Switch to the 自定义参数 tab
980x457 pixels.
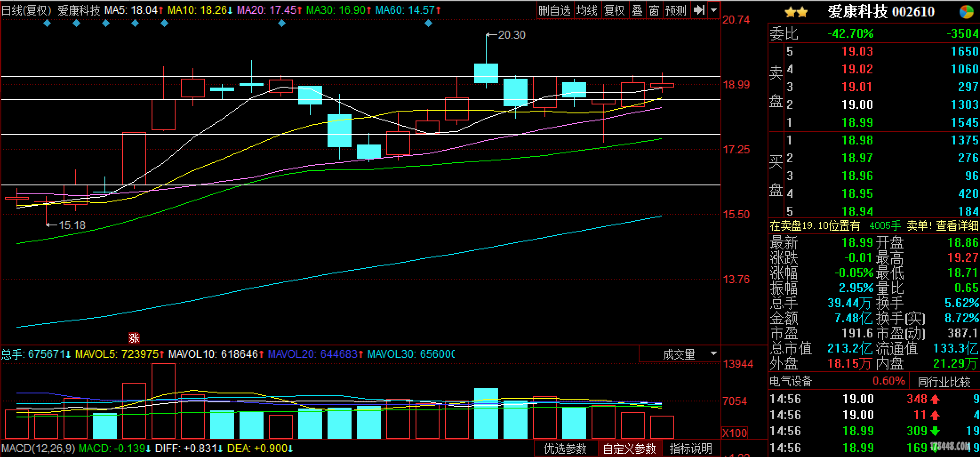click(x=629, y=449)
